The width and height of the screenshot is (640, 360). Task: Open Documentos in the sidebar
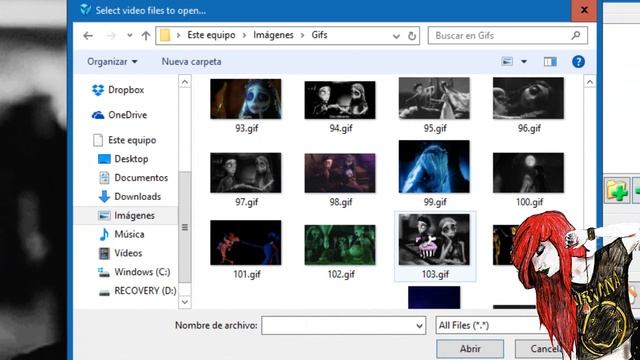[141, 178]
